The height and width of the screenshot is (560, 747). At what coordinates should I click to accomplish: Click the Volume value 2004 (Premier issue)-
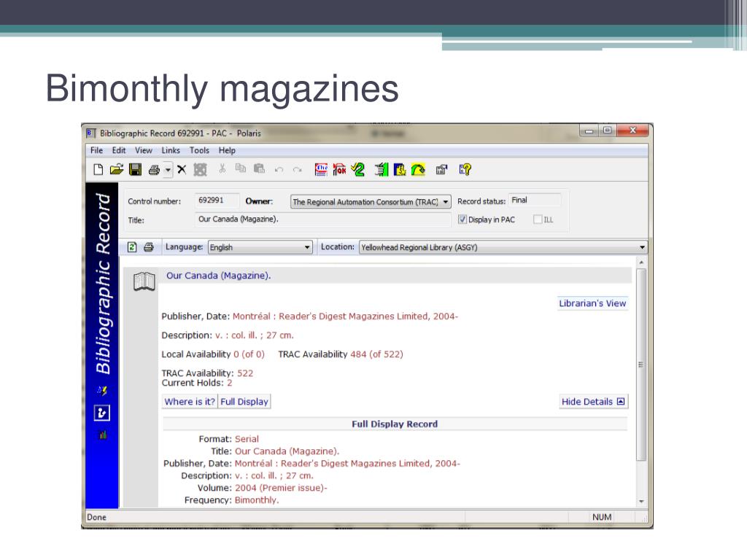[281, 488]
